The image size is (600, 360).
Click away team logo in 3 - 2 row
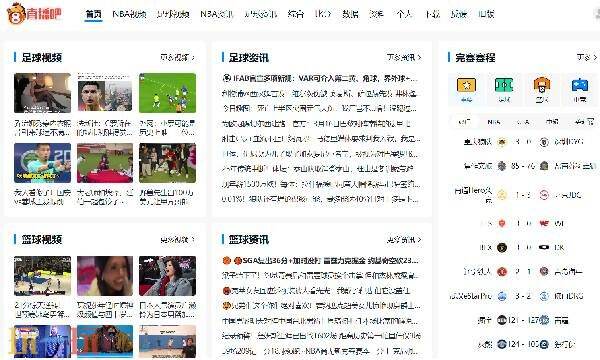544,296
